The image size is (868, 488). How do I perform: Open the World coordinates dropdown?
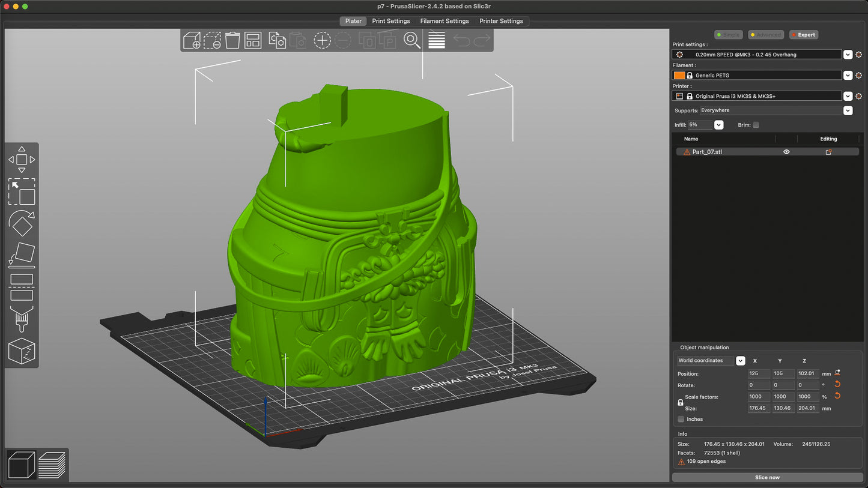click(740, 361)
